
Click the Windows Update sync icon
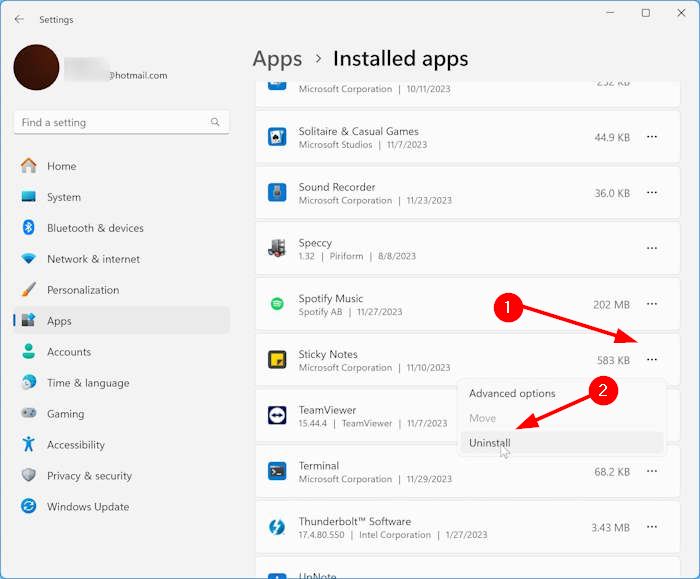[29, 506]
